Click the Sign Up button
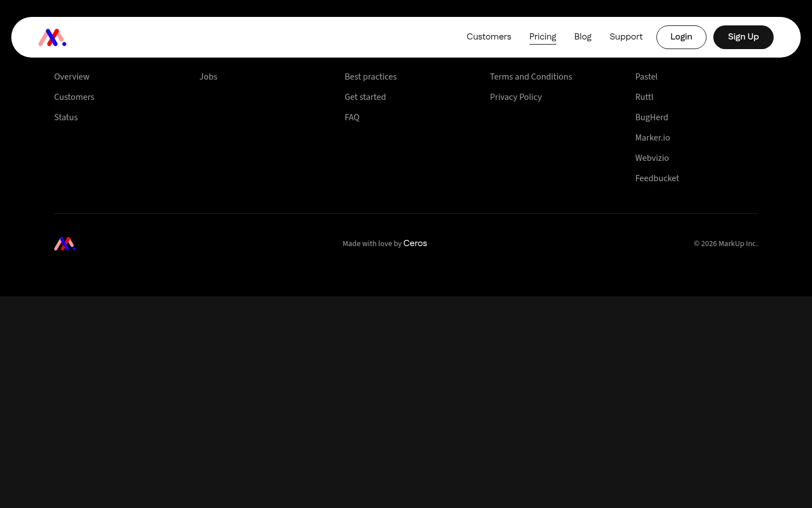Viewport: 812px width, 508px height. tap(743, 37)
